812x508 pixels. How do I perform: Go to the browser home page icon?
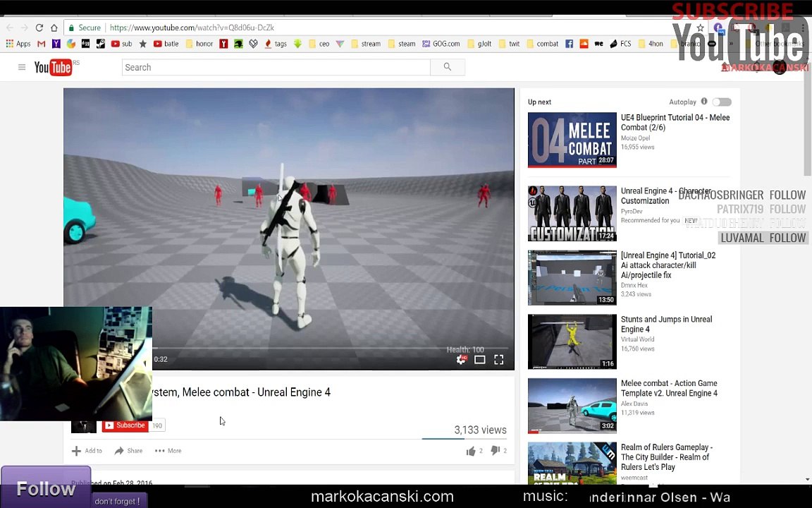[x=54, y=28]
